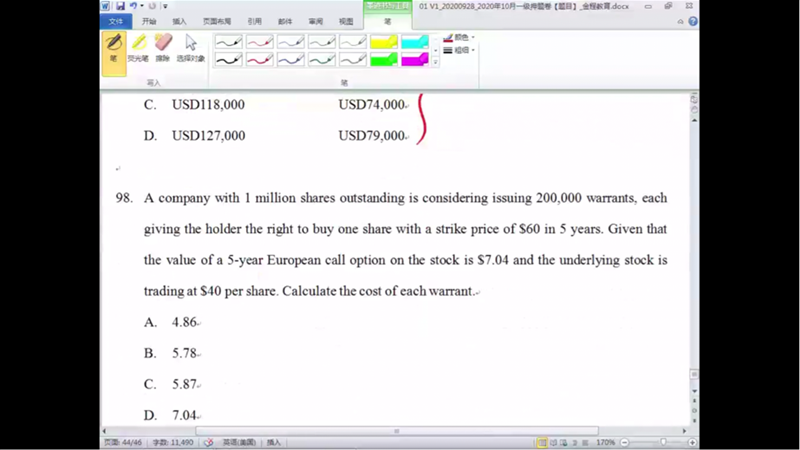Pick the magenta highlighter pen preset
Screen dimensions: 800x450
[415, 60]
